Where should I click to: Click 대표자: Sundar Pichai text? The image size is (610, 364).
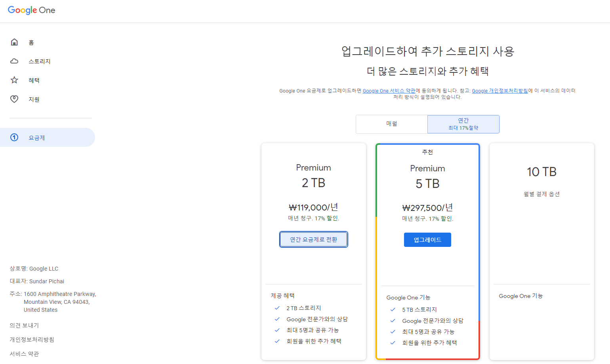click(x=37, y=281)
